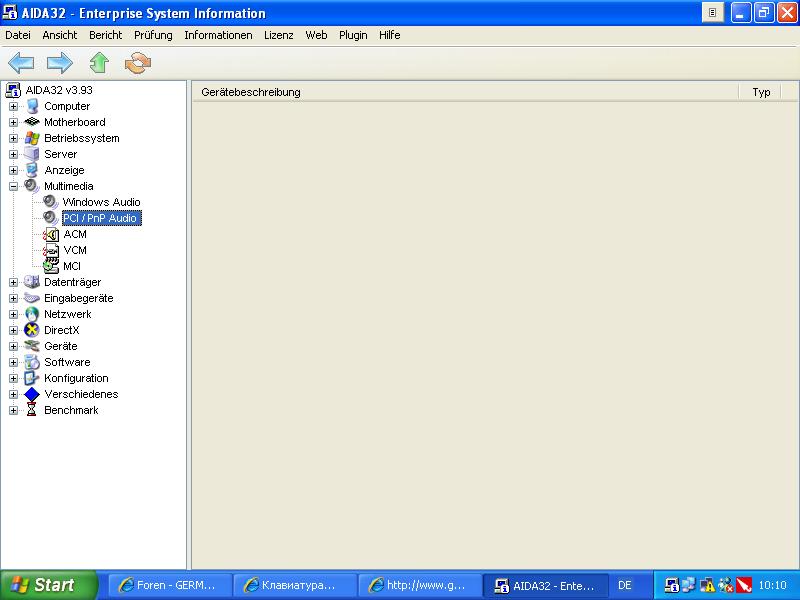Click the title bar extra button left of minimize

click(713, 13)
